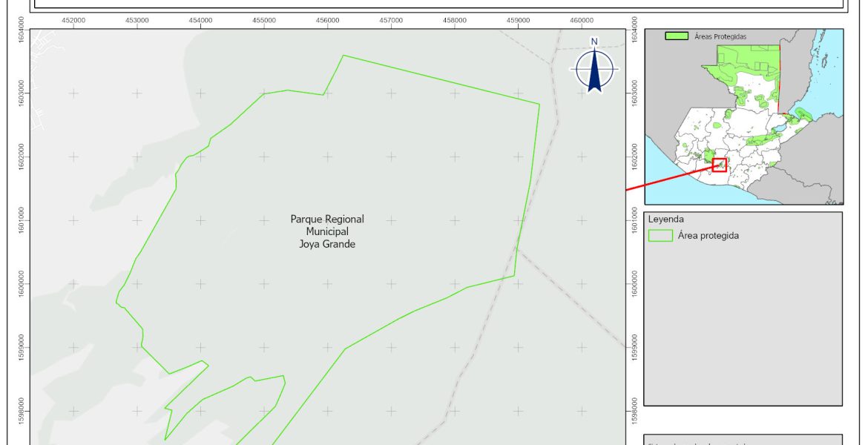Click the filled green Áreas Protegidas swatch
868x445 pixels.
pos(675,36)
